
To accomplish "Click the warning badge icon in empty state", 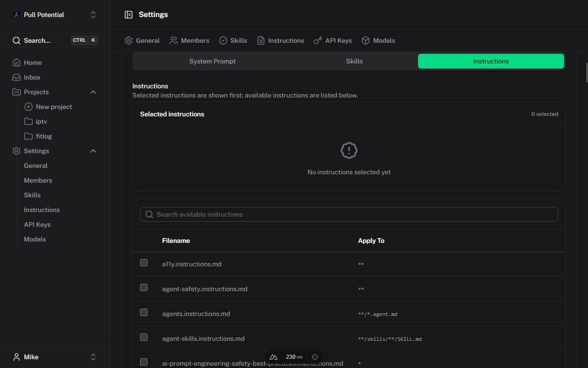I will pyautogui.click(x=349, y=150).
